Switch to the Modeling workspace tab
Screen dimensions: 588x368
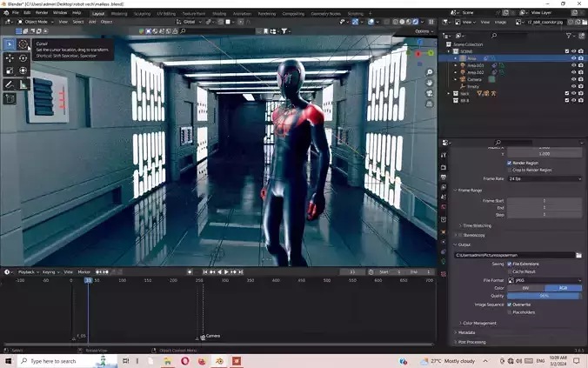pos(119,14)
